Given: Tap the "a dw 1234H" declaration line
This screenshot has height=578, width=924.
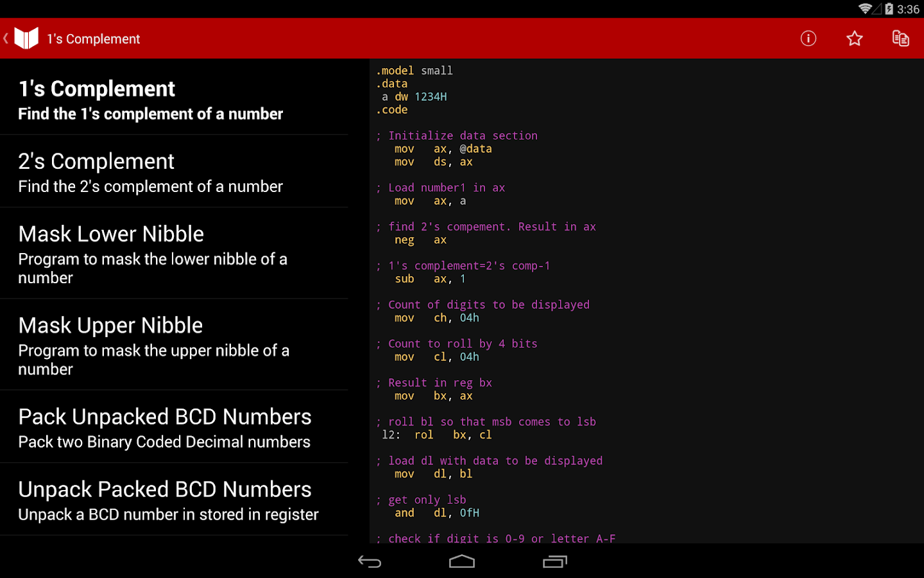Looking at the screenshot, I should coord(415,97).
